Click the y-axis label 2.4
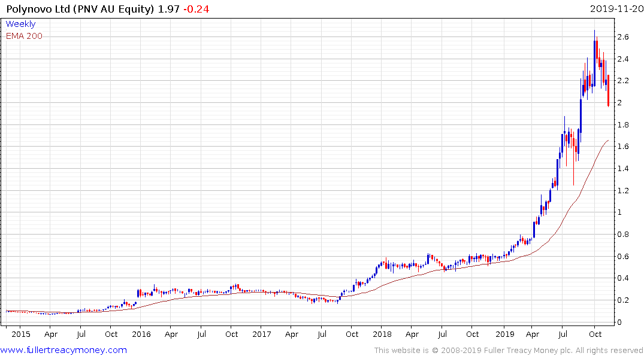This screenshot has height=359, width=644. click(623, 59)
